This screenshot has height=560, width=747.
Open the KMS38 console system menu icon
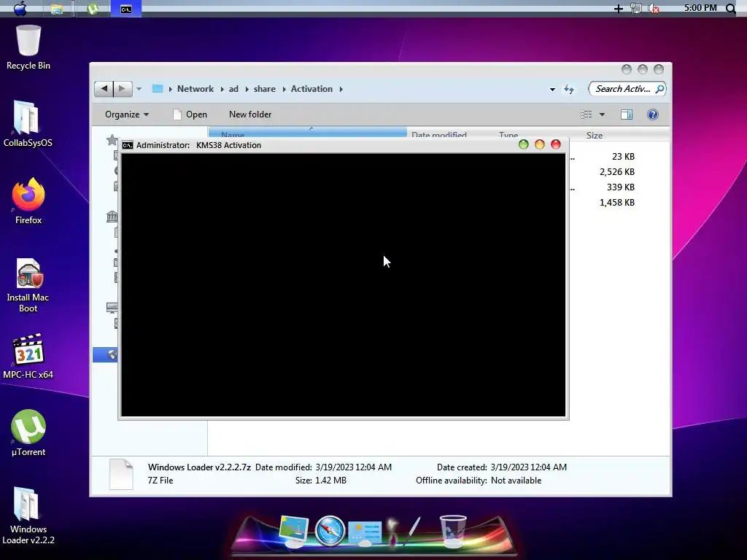127,145
